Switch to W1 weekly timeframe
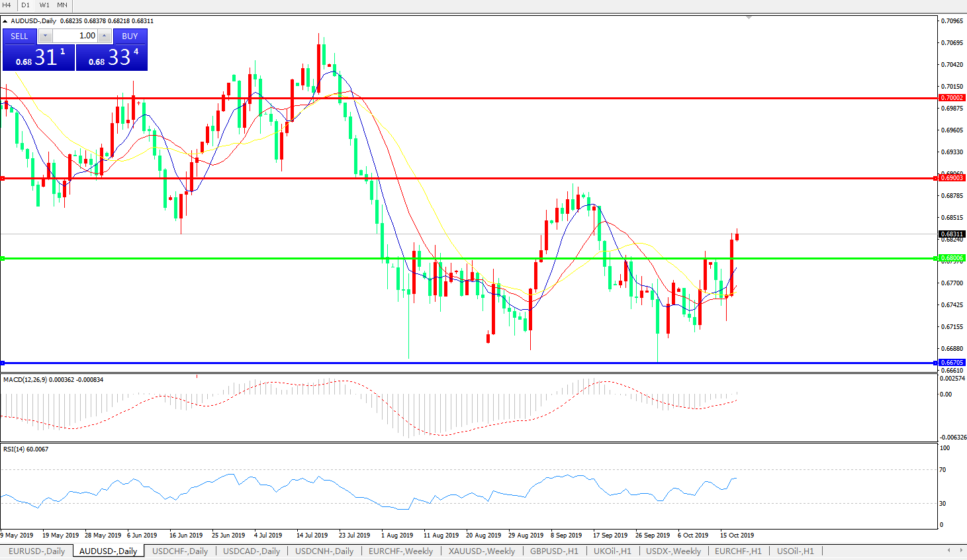This screenshot has width=967, height=560. pyautogui.click(x=44, y=5)
